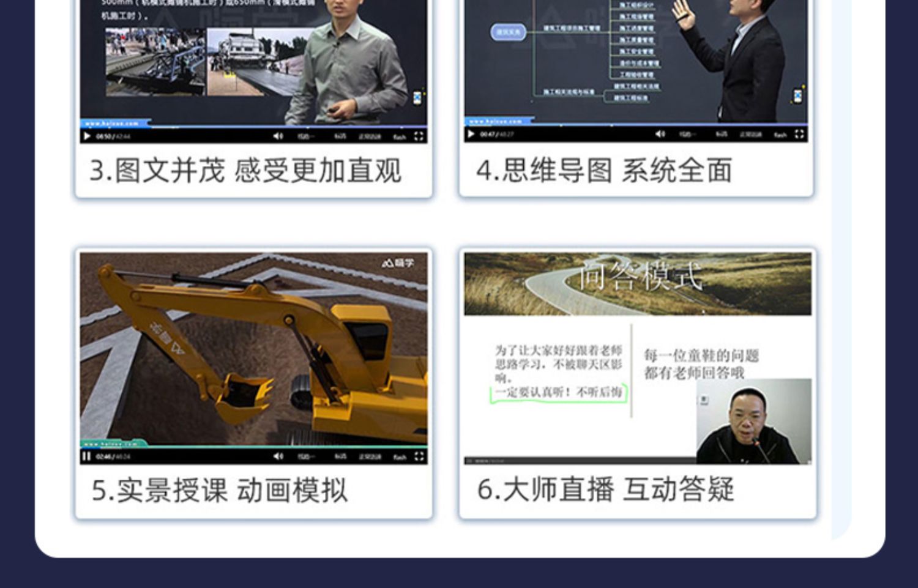Enter fullscreen on the 图文并茂 video player

click(x=419, y=136)
